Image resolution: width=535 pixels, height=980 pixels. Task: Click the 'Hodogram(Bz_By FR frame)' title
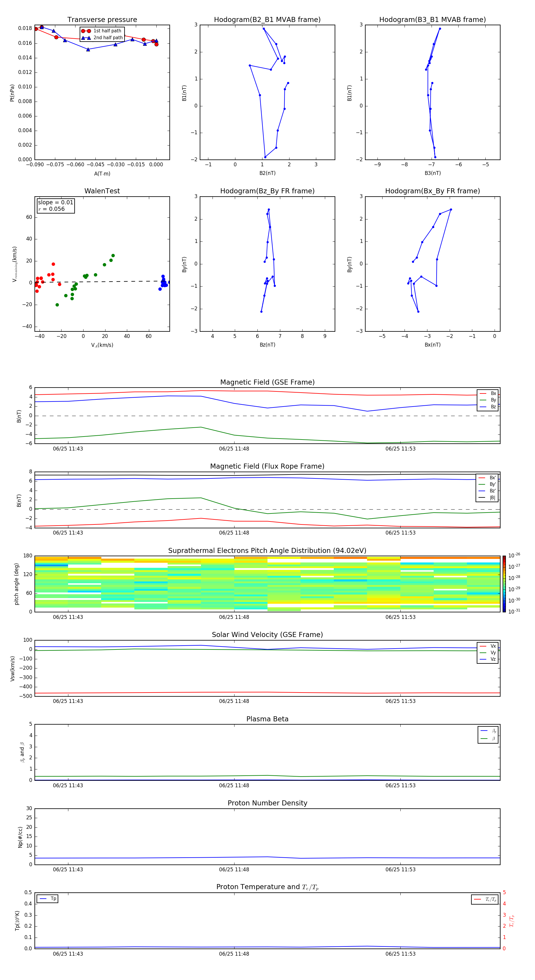(x=267, y=191)
